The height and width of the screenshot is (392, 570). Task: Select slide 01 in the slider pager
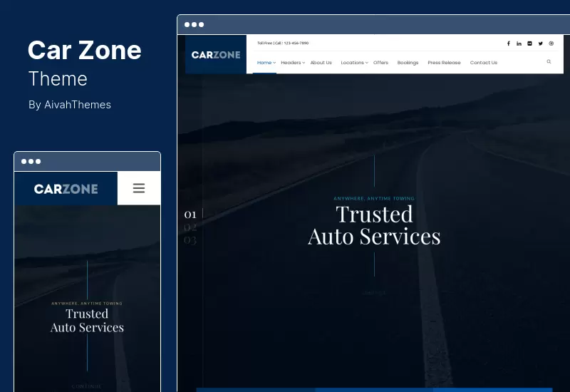point(190,215)
